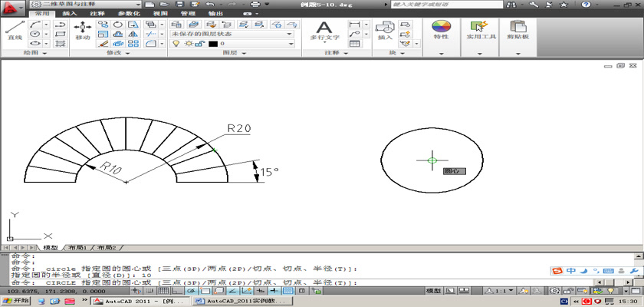The width and height of the screenshot is (644, 307).
Task: Activate the Stretch tool
Action: point(133,25)
